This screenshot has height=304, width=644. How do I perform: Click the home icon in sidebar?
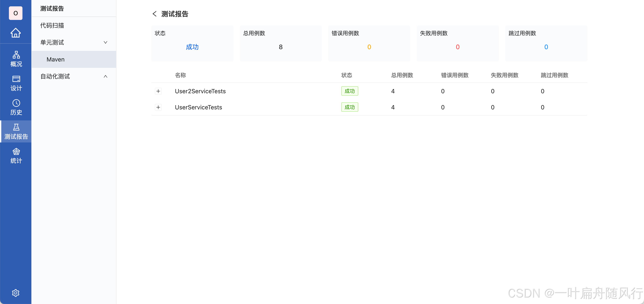tap(16, 33)
